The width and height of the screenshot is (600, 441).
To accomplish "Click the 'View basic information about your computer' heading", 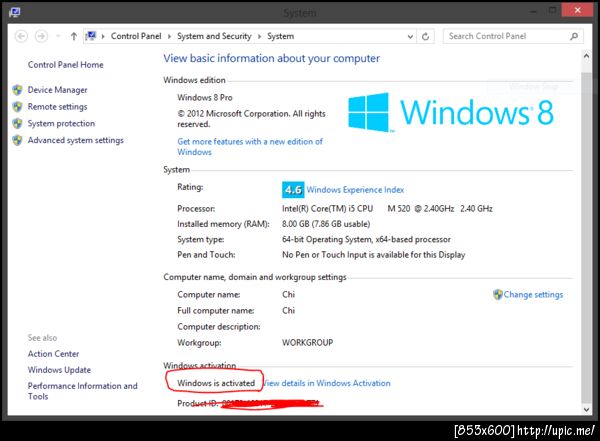I will (x=272, y=58).
